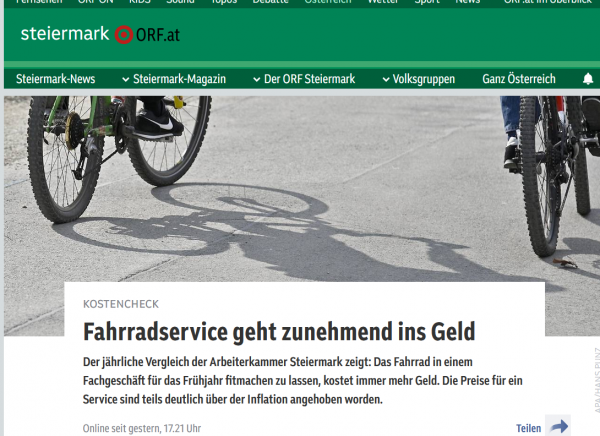
Task: Click the Online seit gestern timestamp
Action: (142, 428)
